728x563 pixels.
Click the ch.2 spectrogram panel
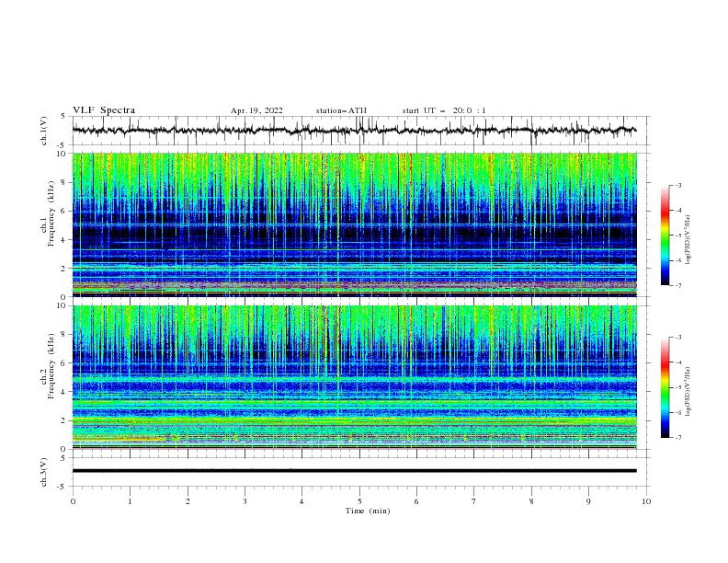click(x=355, y=377)
